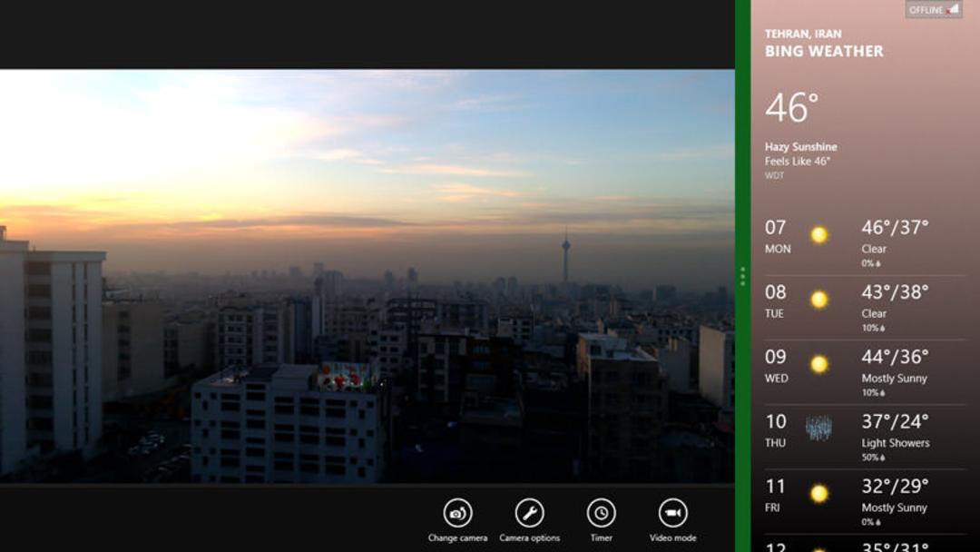Select Friday forecast 32°/29° Mostly Sunny
Viewport: 980px width, 552px height.
[895, 502]
